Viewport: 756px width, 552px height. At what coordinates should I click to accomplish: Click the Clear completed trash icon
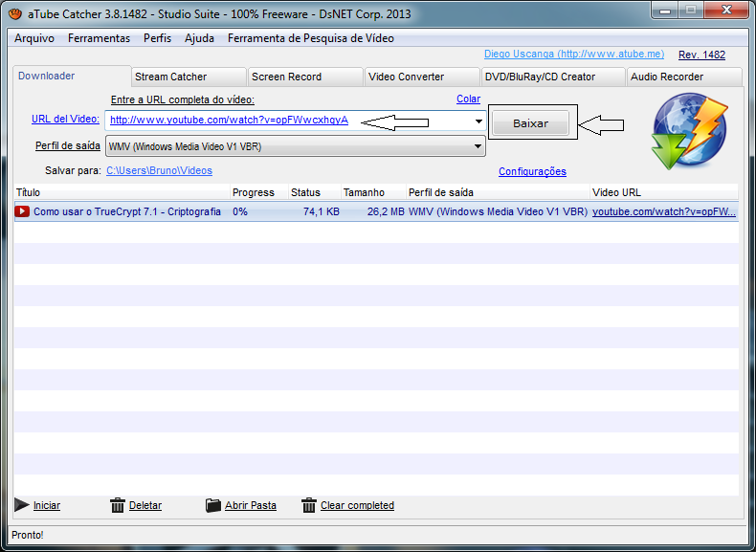click(309, 505)
